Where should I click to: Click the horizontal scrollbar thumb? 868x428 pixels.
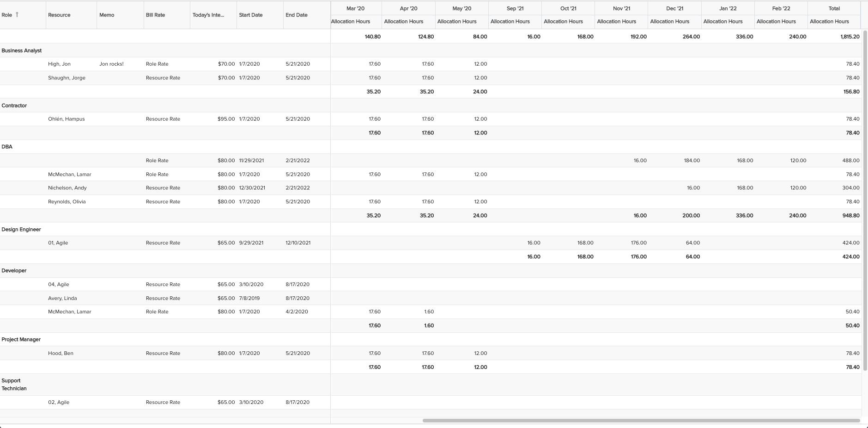(x=641, y=421)
